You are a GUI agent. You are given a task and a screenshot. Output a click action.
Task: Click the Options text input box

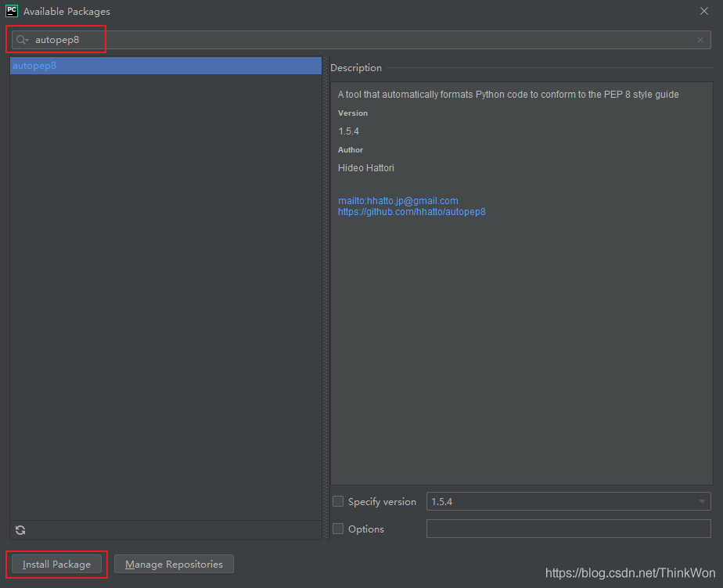(x=568, y=529)
